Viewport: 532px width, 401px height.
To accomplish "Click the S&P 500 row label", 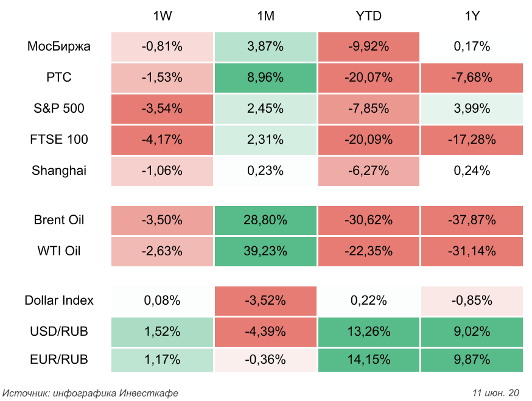I will [x=59, y=108].
